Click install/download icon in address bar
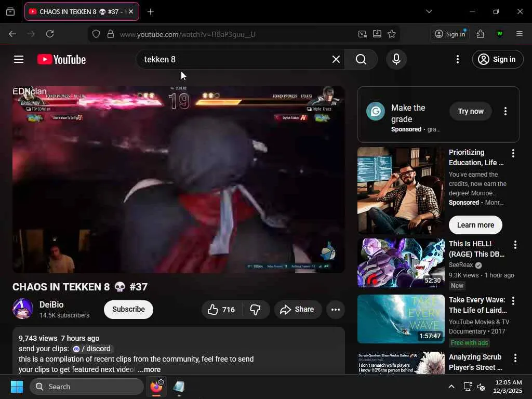532x399 pixels. 377,34
